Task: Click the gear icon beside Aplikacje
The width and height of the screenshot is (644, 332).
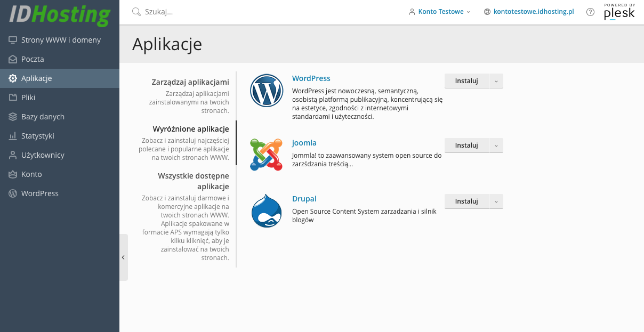Action: tap(13, 78)
